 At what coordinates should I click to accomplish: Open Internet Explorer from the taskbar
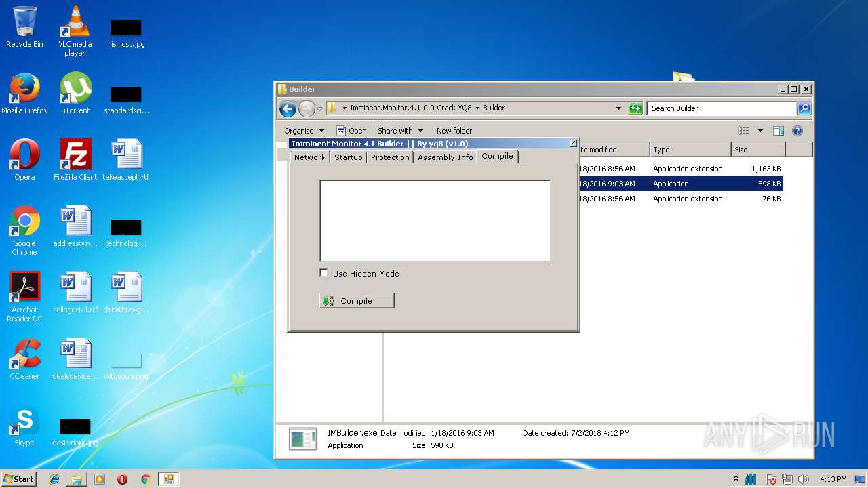54,479
